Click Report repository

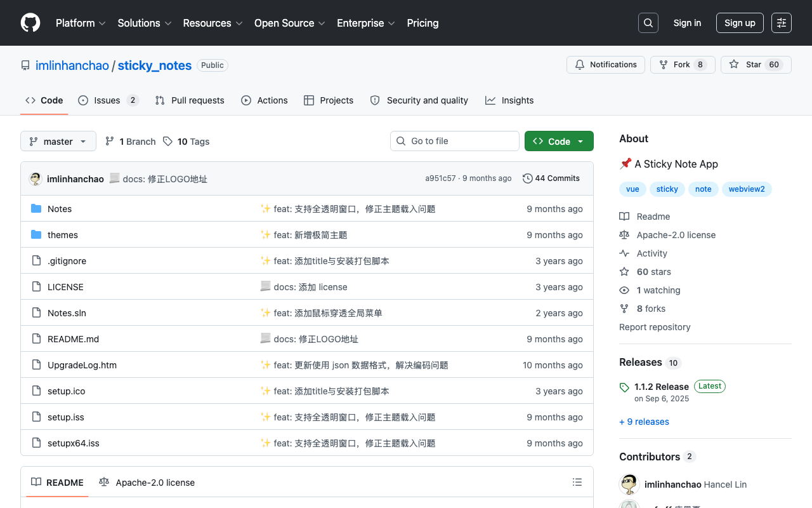(x=655, y=327)
